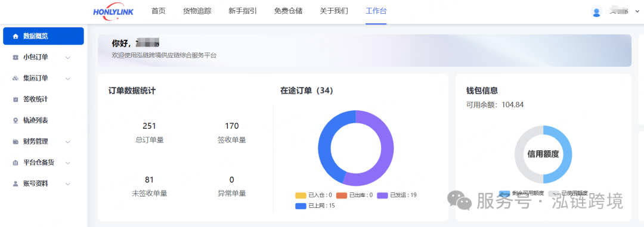Expand the 账号资料 submenu chevron

point(68,184)
